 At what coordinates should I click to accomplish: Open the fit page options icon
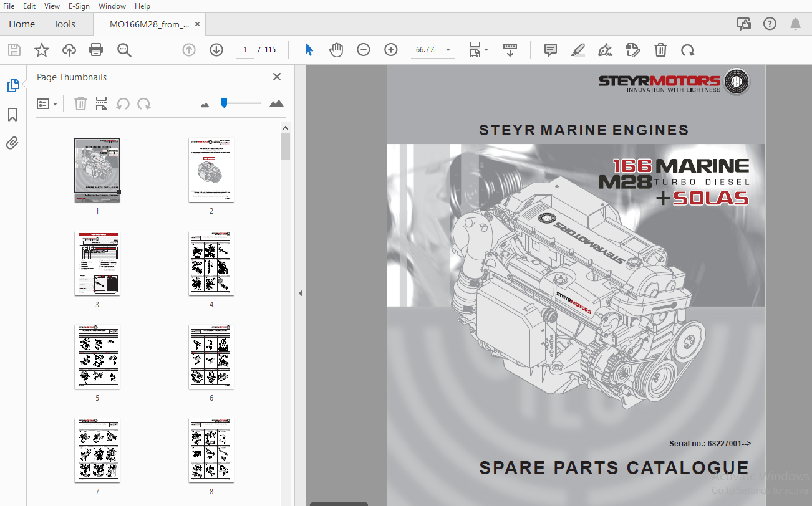pyautogui.click(x=478, y=50)
